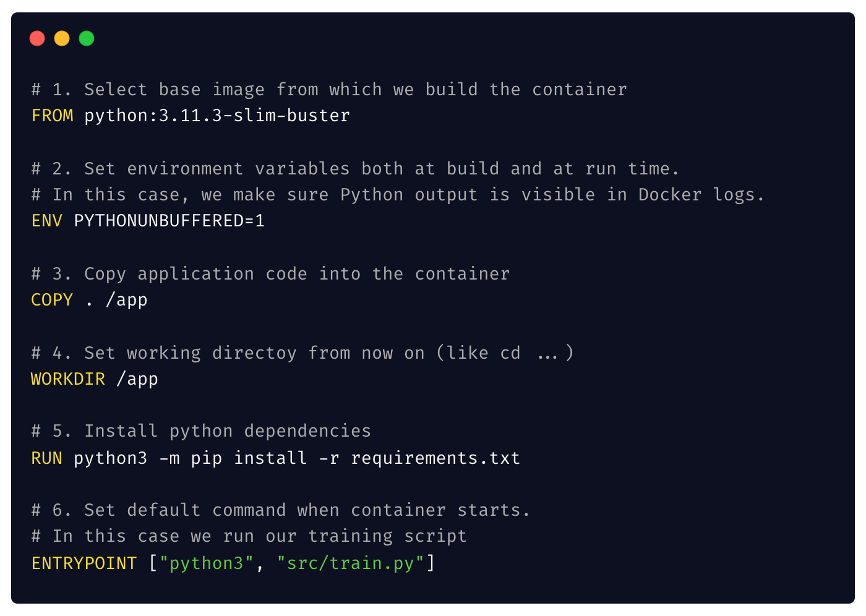This screenshot has width=866, height=616.
Task: Click the red window control dot
Action: click(x=37, y=38)
